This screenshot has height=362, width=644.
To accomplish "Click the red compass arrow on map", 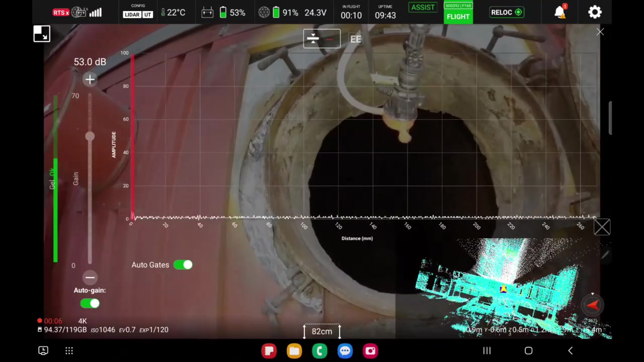I will tap(593, 305).
